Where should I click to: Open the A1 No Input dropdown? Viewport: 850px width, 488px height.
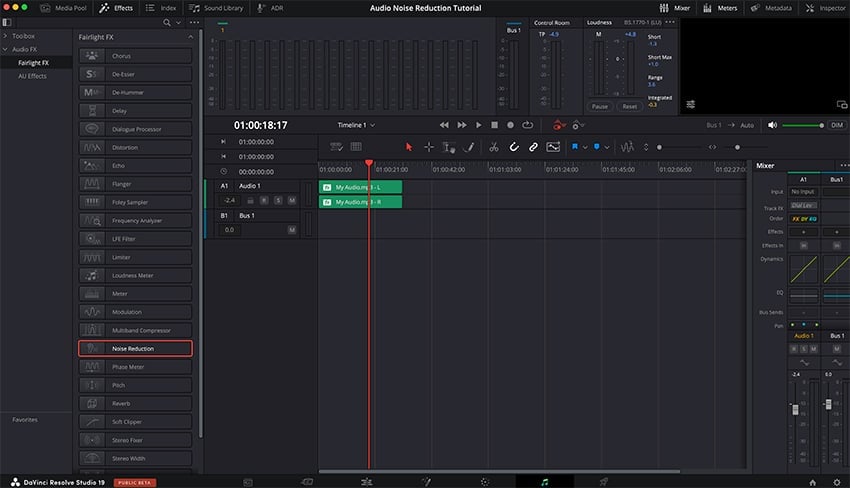pos(803,191)
